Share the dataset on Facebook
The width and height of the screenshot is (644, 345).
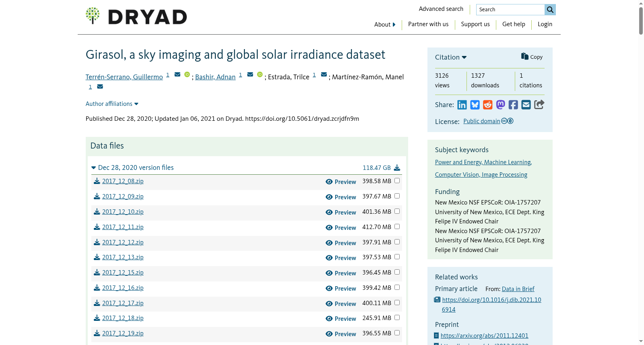[513, 105]
